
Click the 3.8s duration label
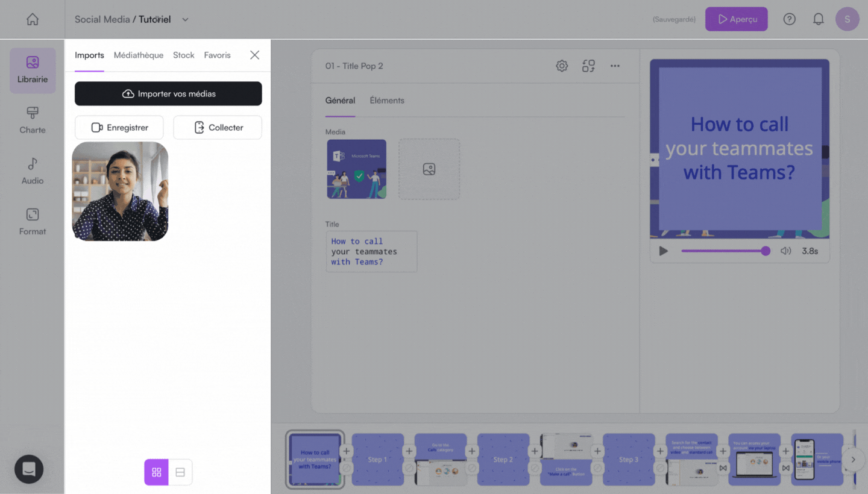pos(810,251)
